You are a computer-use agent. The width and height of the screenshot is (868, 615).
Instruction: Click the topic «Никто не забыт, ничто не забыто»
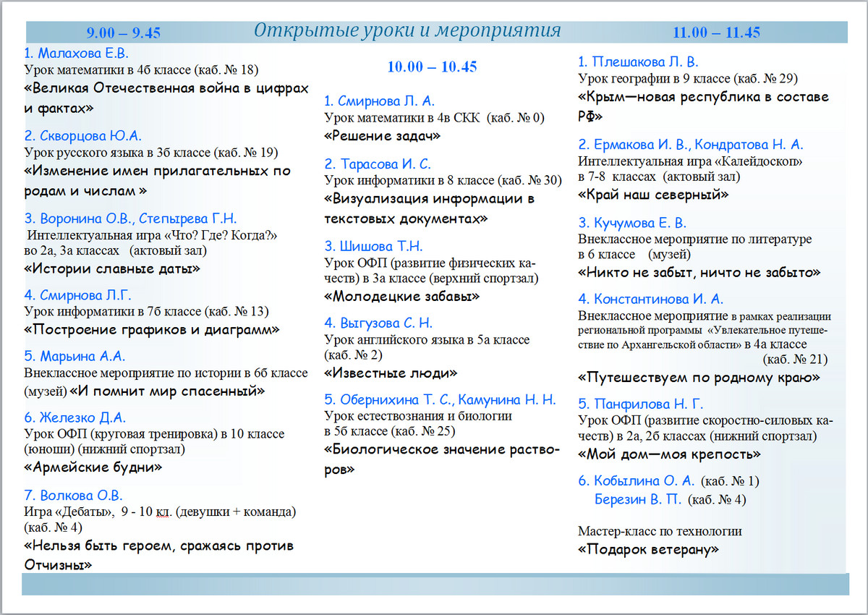tap(699, 273)
